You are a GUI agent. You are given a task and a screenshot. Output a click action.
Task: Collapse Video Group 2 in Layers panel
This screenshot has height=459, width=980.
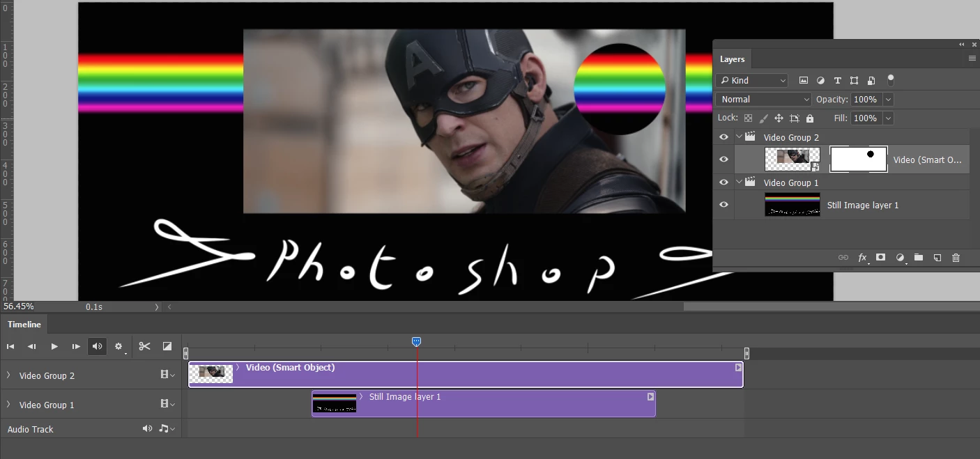[x=739, y=137]
